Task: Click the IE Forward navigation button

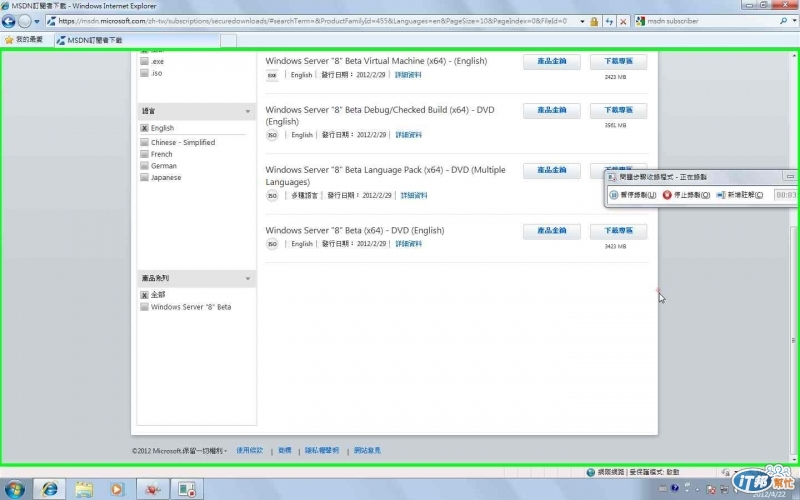Action: tap(24, 21)
